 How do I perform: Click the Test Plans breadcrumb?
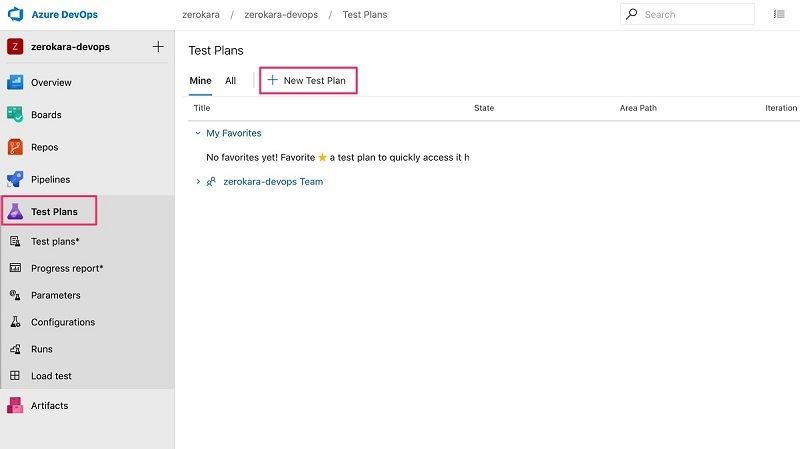365,15
